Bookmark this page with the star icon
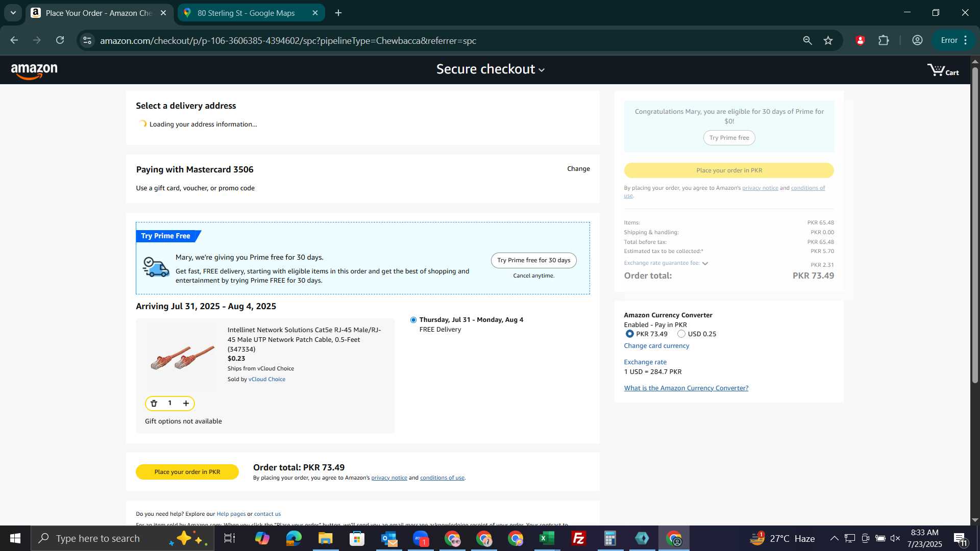The width and height of the screenshot is (980, 551). coord(828,40)
